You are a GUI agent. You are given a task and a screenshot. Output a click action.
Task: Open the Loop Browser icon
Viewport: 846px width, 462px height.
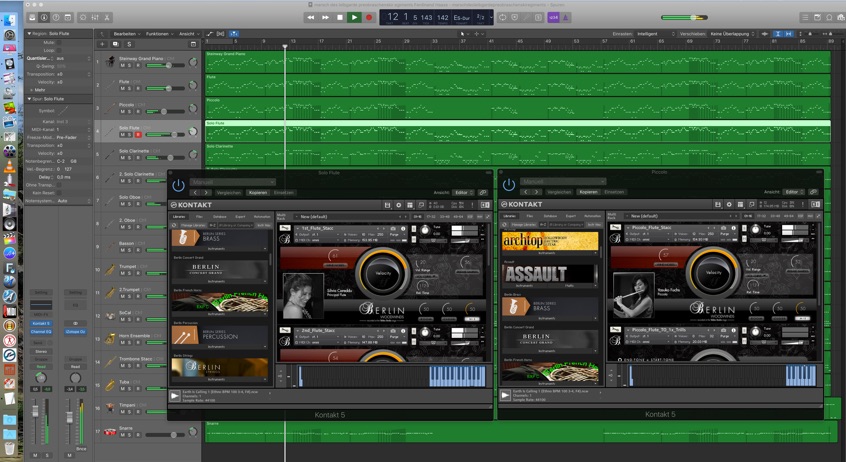(x=829, y=17)
